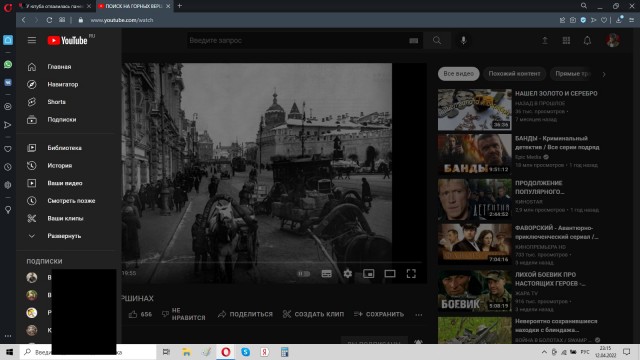Viewport: 640px width, 360px height.
Task: Open Opera sidebar three-dots setup
Action: (8, 336)
